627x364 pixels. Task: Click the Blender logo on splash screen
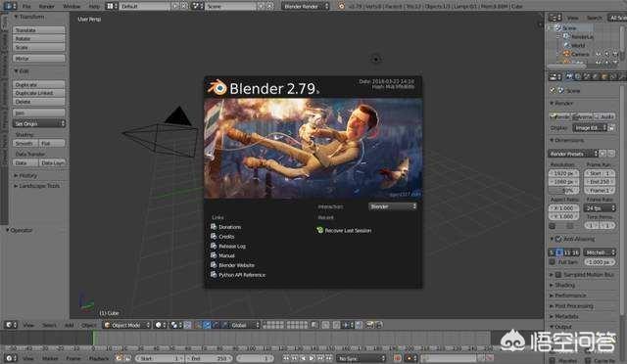point(217,88)
